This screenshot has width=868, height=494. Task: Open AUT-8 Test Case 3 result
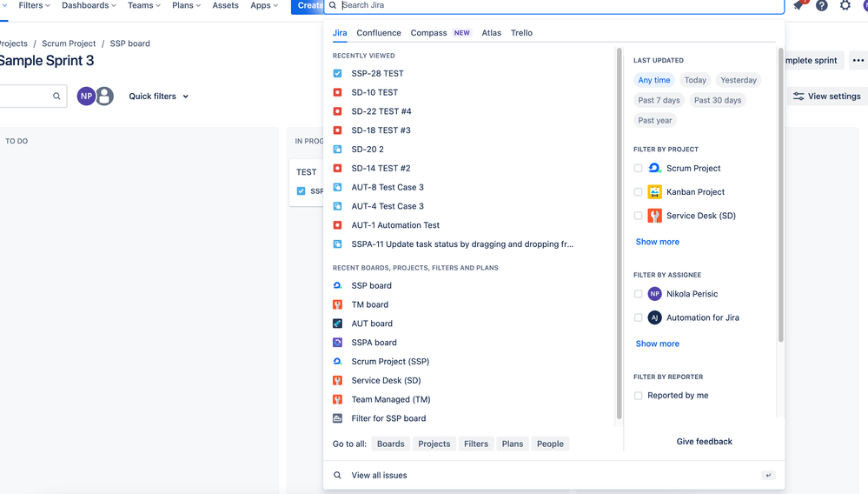pyautogui.click(x=388, y=187)
